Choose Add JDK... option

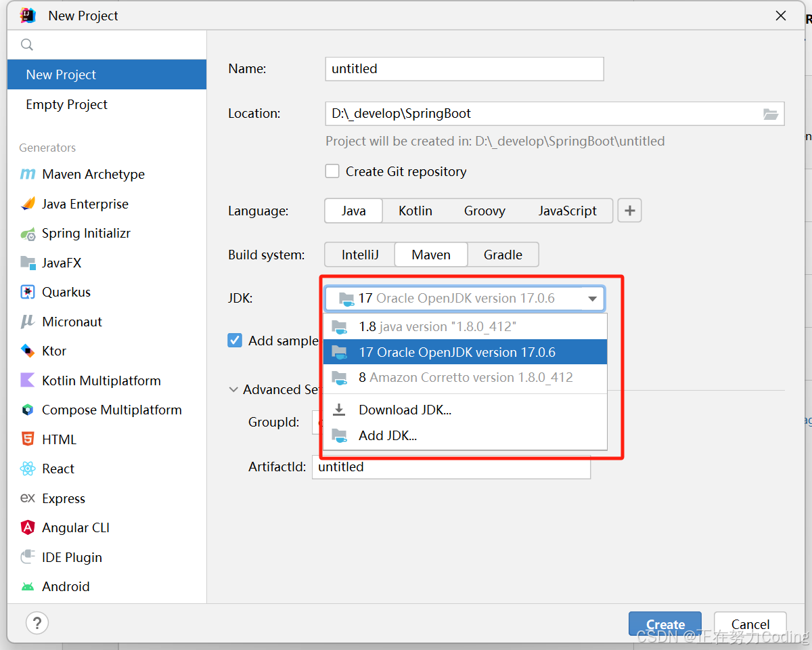pyautogui.click(x=466, y=435)
